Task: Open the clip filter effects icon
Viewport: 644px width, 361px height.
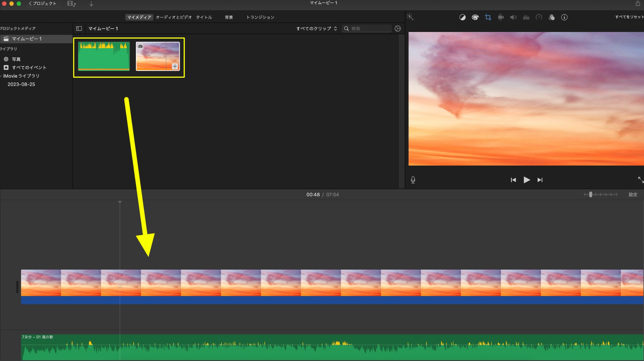Action: point(552,17)
